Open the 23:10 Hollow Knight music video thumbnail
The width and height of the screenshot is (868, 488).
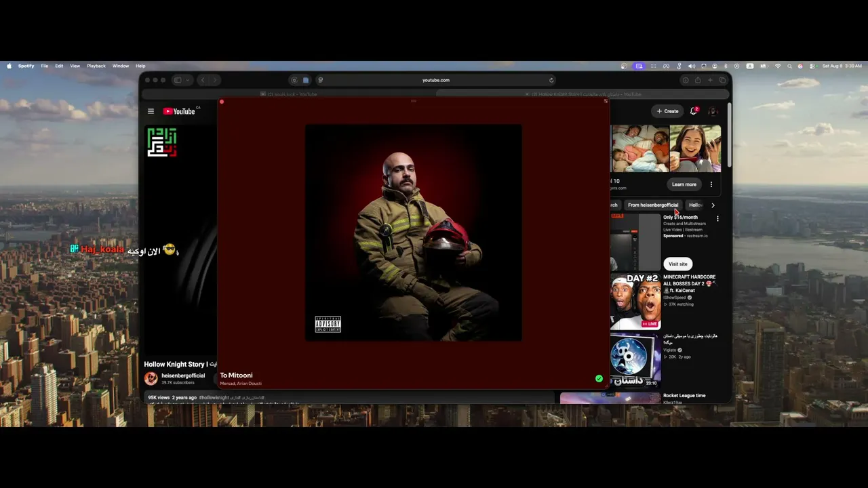tap(635, 359)
